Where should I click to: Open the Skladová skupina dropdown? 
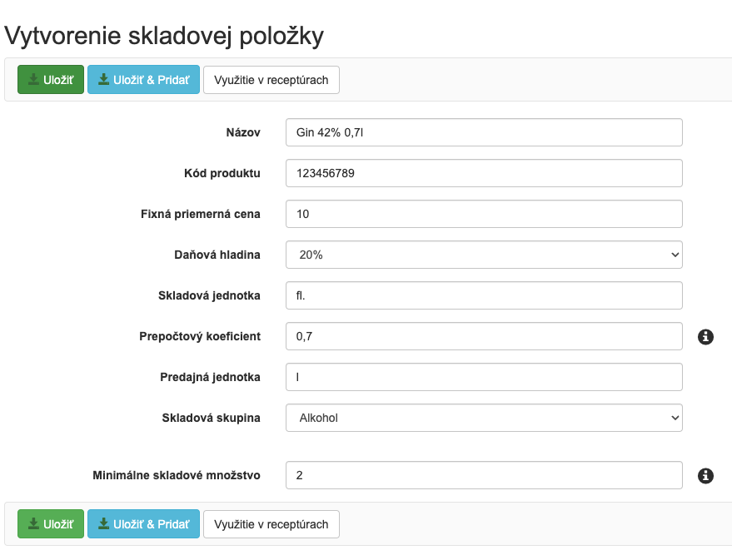(484, 418)
